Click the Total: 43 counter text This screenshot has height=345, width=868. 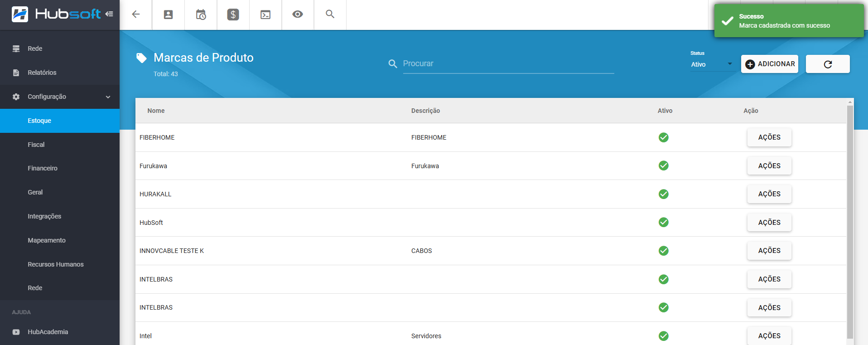(165, 74)
